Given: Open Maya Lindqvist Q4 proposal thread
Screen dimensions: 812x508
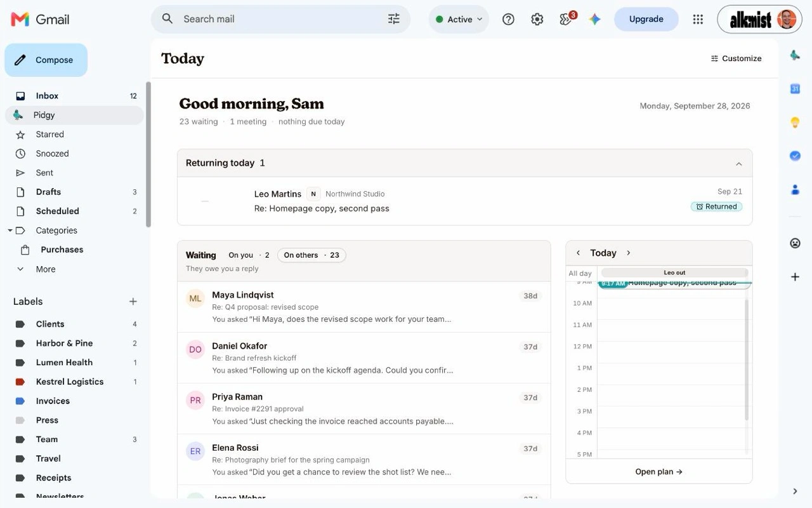Looking at the screenshot, I should click(x=363, y=307).
